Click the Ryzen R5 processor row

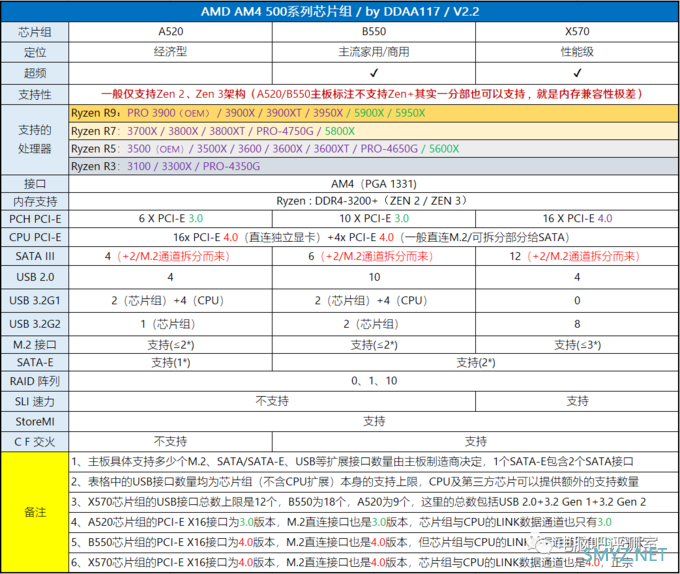point(373,149)
